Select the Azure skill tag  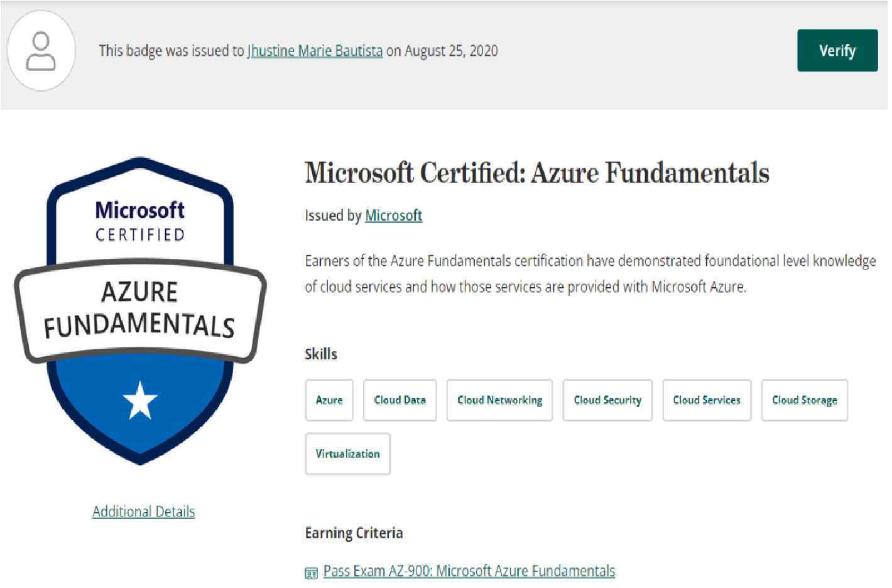(329, 400)
